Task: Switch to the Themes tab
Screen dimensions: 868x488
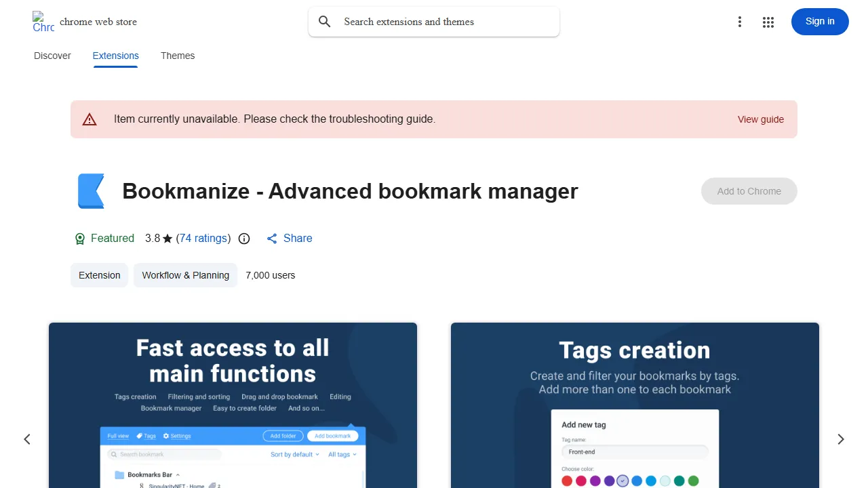Action: pos(178,56)
